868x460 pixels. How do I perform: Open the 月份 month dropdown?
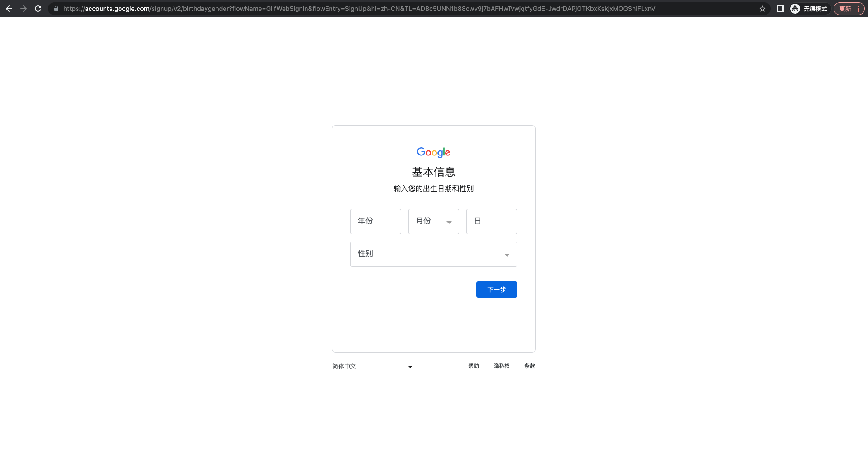(x=434, y=222)
